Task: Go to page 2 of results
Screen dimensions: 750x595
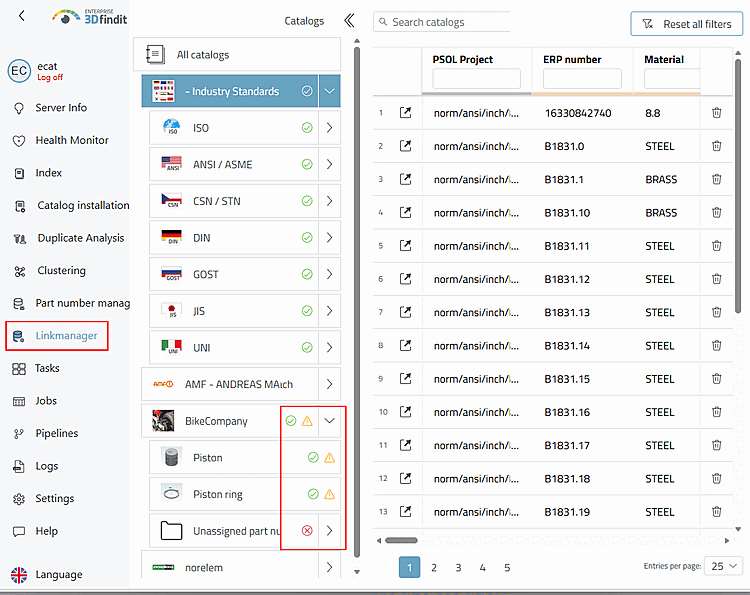Action: coord(434,567)
